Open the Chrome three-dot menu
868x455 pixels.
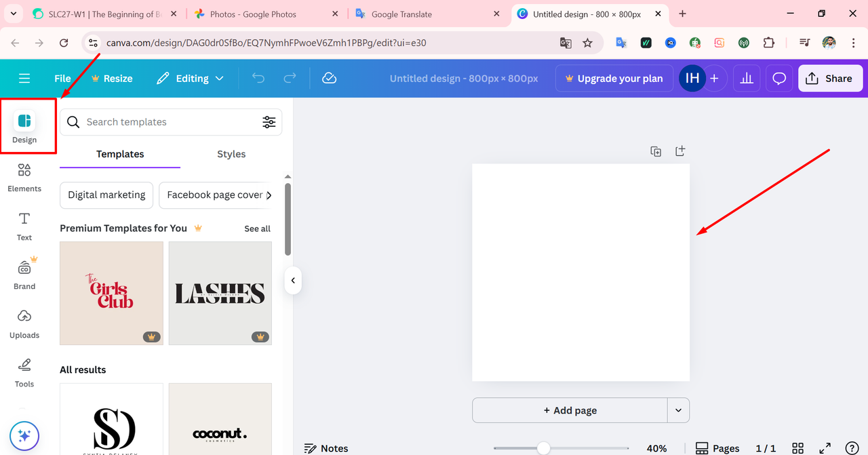pos(853,43)
